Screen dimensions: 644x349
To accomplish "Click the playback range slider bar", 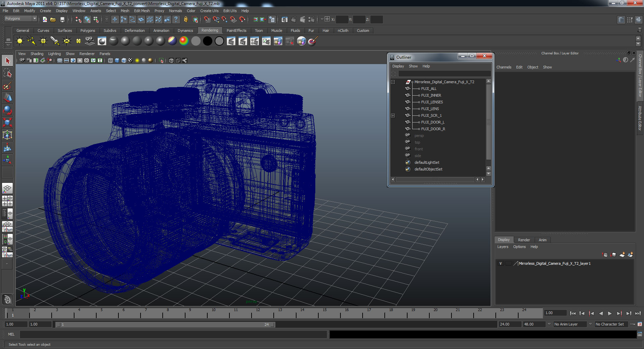I will (165, 325).
